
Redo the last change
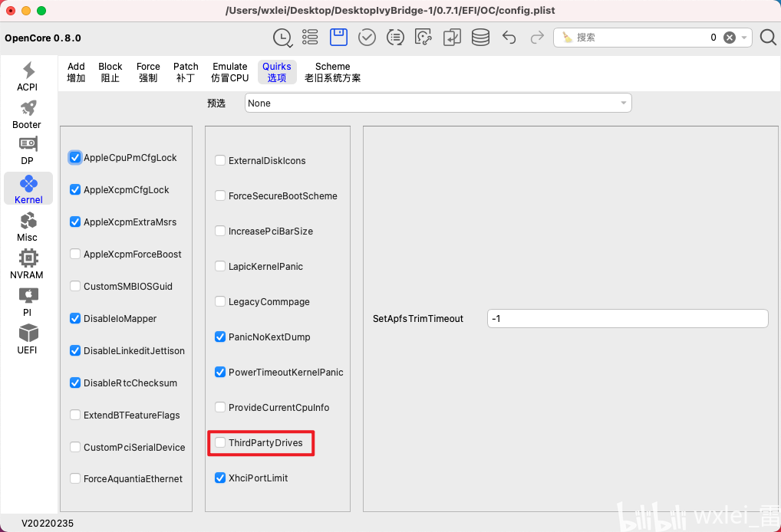coord(537,38)
